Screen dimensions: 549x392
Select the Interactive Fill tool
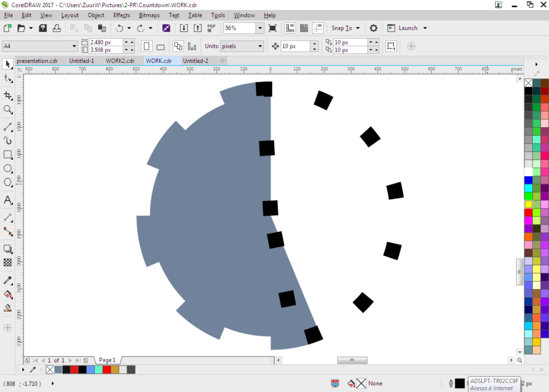(8, 294)
